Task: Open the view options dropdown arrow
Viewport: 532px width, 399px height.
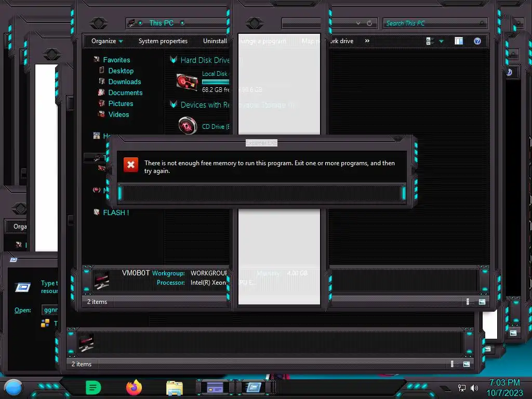Action: (x=442, y=42)
